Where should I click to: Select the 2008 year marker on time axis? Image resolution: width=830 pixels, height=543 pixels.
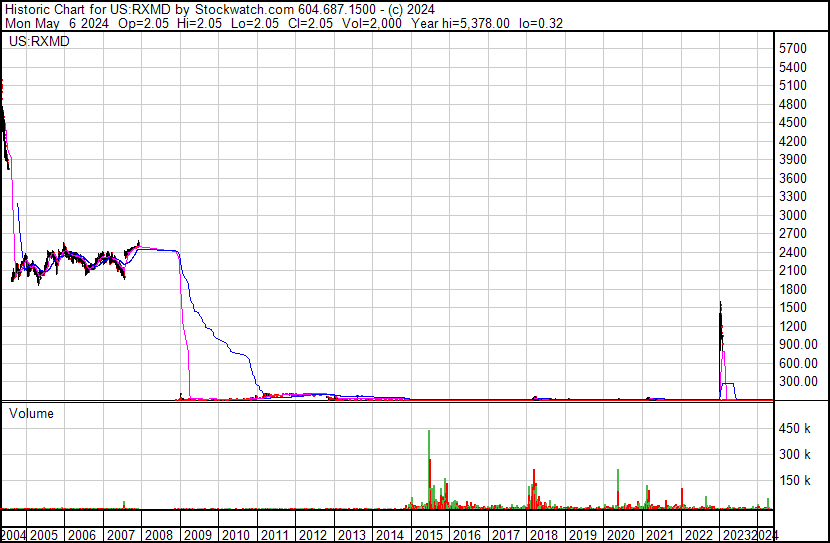pos(158,535)
